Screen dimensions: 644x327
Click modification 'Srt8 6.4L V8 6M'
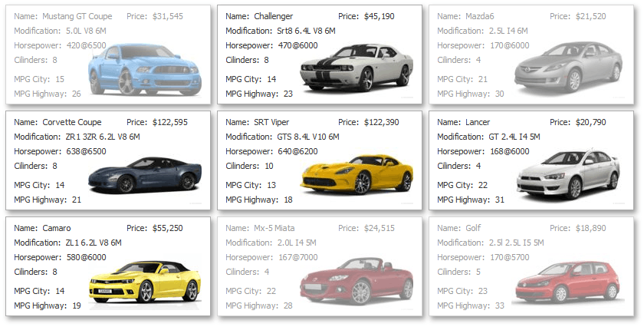coord(306,31)
